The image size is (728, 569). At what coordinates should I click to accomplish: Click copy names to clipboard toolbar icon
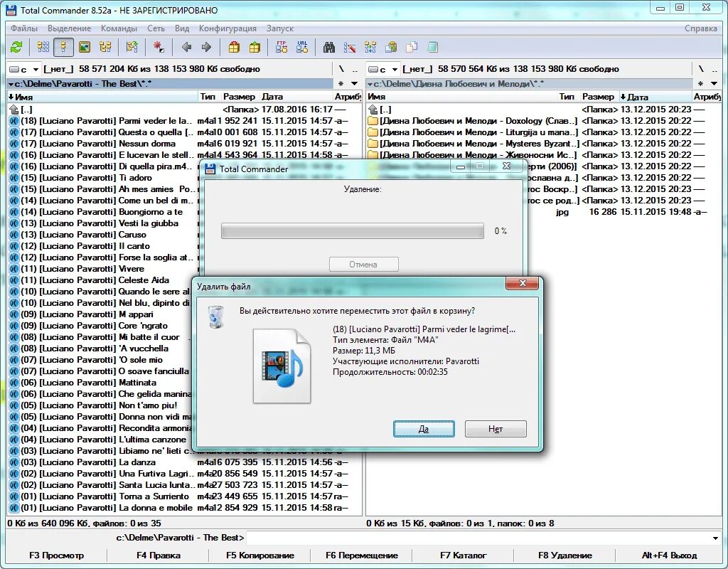(392, 47)
